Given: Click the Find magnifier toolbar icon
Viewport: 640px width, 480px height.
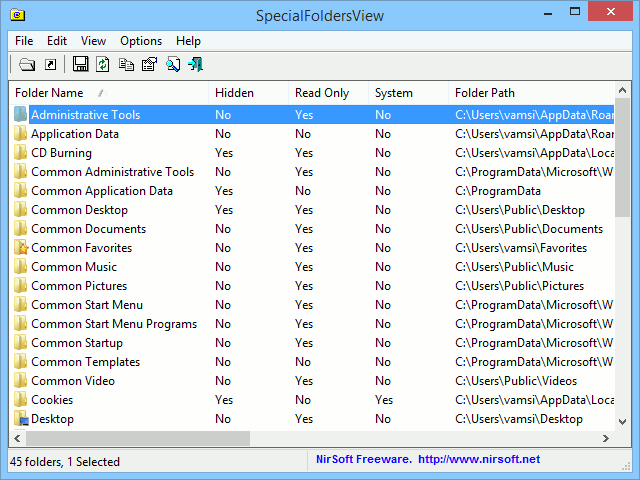Looking at the screenshot, I should click(x=173, y=64).
